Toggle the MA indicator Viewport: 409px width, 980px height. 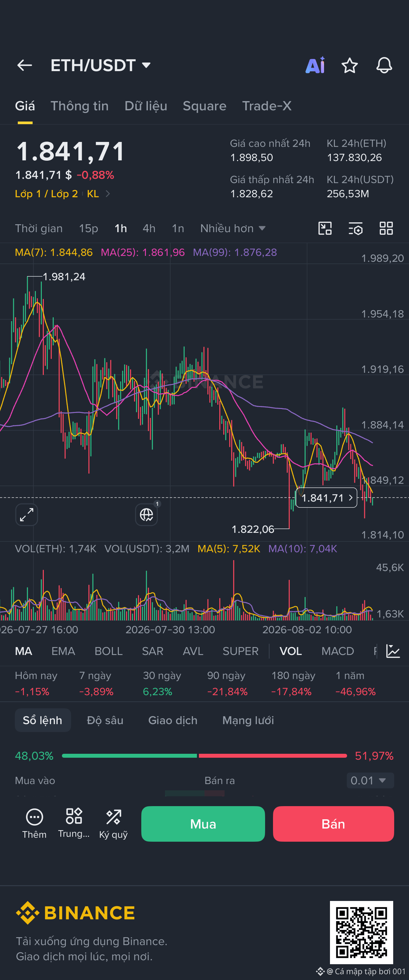(24, 651)
